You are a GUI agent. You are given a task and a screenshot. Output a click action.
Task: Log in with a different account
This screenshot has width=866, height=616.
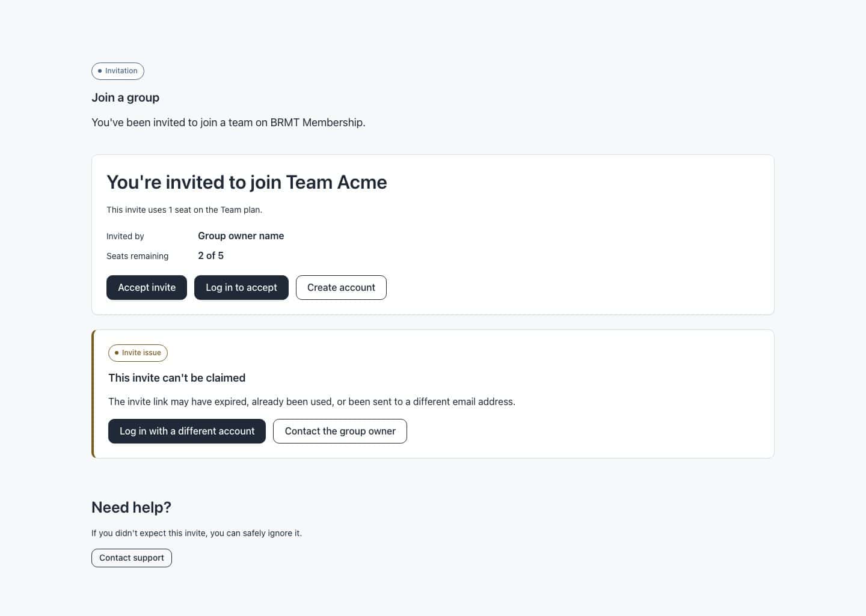coord(187,431)
